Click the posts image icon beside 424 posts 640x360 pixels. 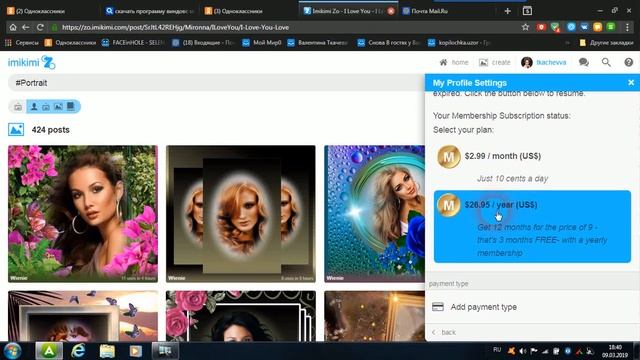(x=16, y=130)
